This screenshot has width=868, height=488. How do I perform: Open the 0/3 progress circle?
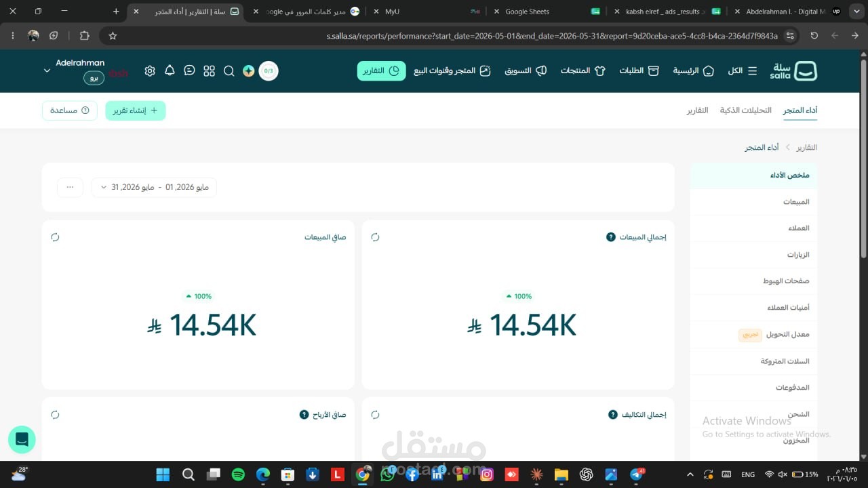tap(269, 70)
